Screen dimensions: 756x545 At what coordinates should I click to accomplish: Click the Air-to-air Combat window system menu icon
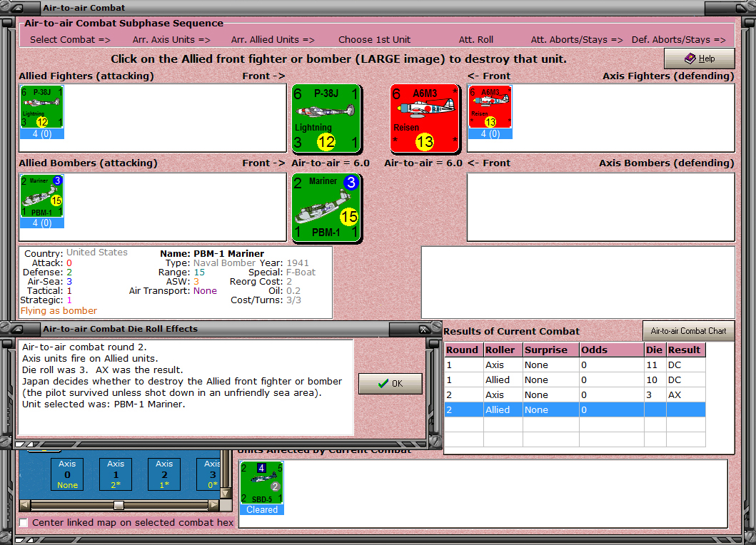pos(17,8)
